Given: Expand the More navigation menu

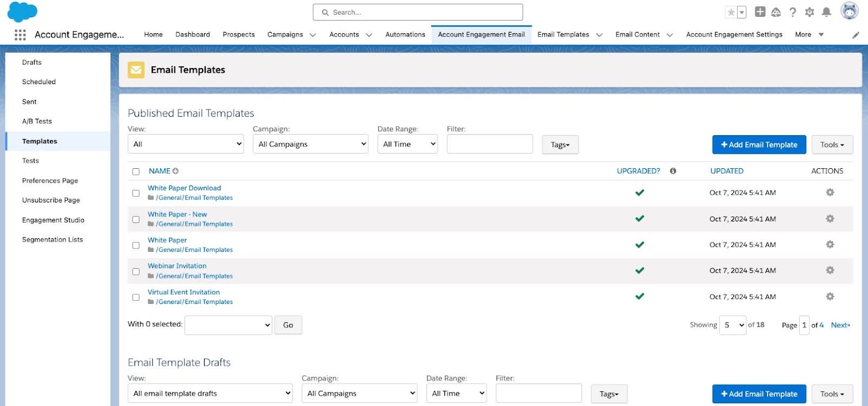Looking at the screenshot, I should [x=809, y=35].
